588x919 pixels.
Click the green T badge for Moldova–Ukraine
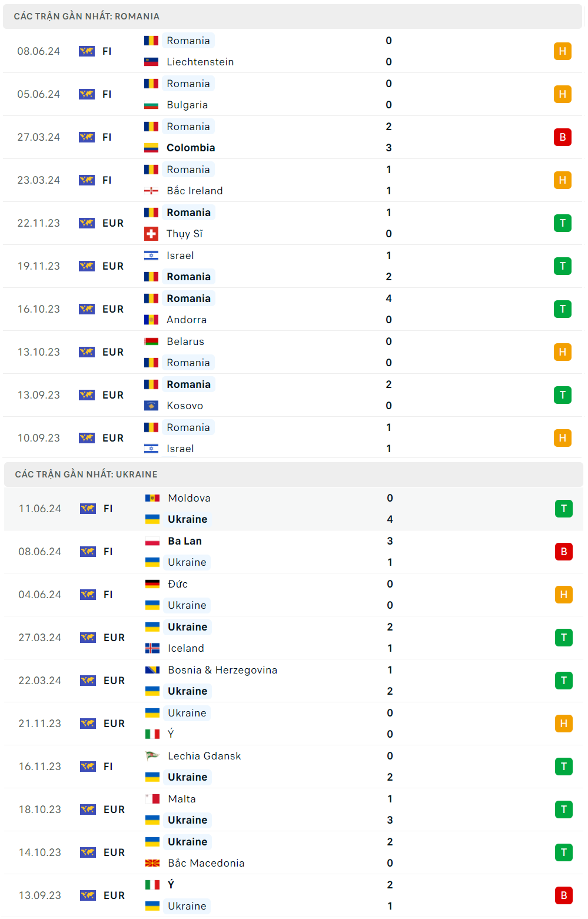click(x=563, y=509)
